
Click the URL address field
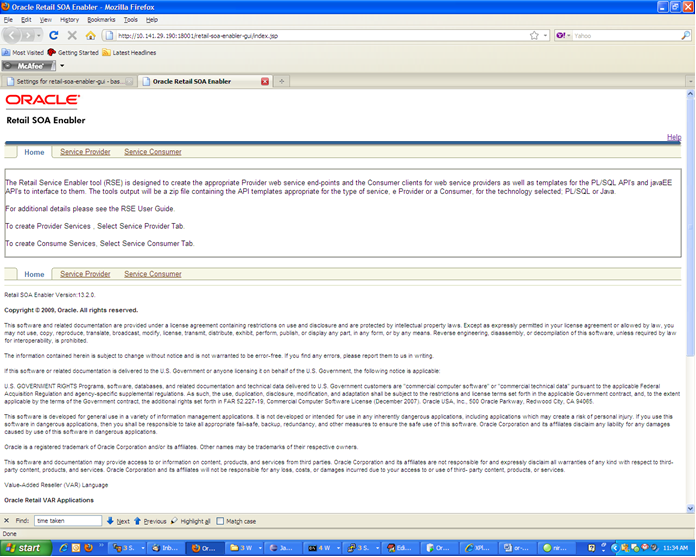[322, 36]
